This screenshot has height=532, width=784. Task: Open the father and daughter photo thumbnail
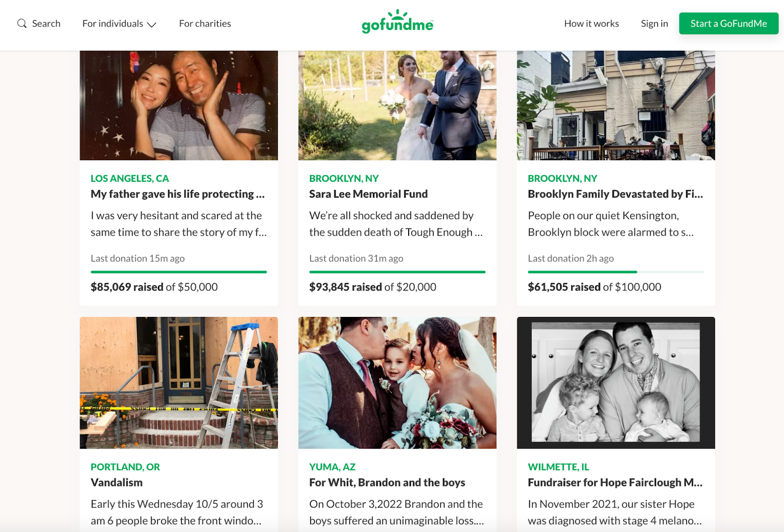click(x=179, y=105)
